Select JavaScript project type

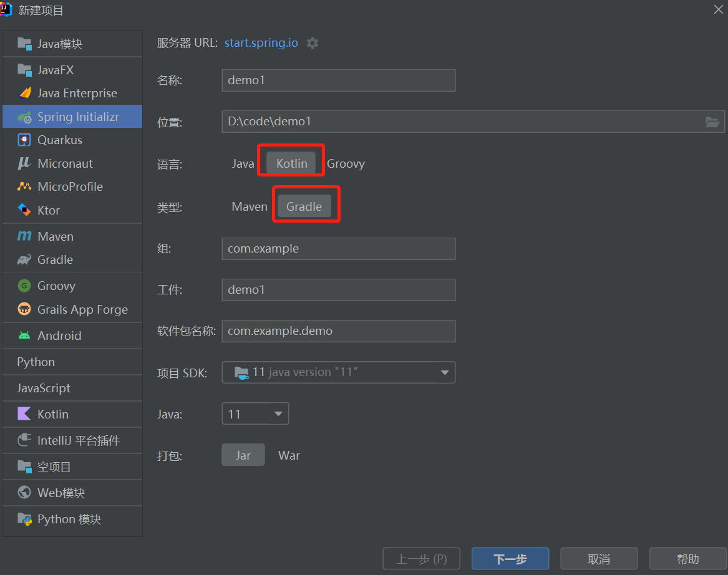72,388
